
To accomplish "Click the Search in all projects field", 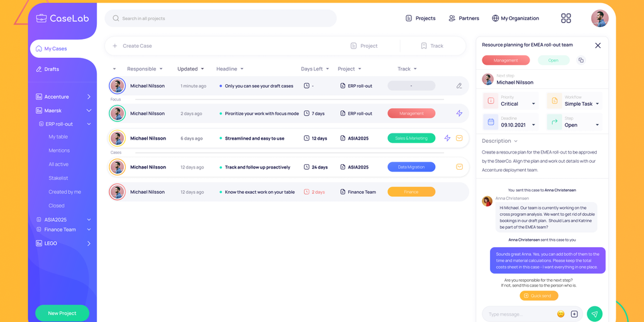I will coord(220,18).
